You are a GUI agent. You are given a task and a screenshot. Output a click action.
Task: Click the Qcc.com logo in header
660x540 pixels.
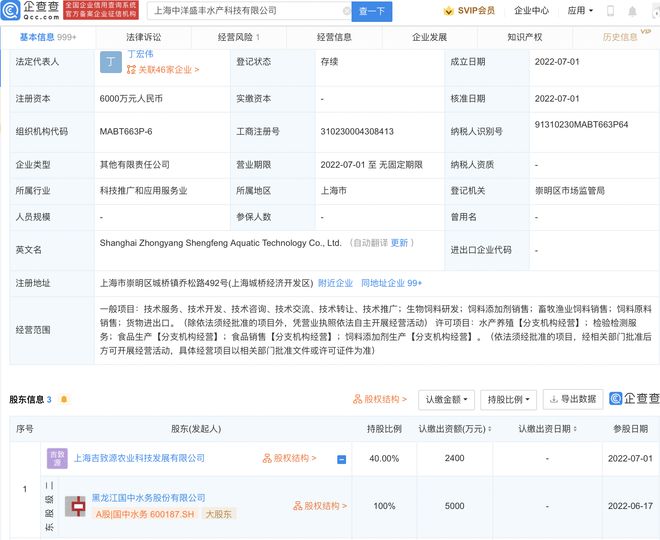click(31, 11)
